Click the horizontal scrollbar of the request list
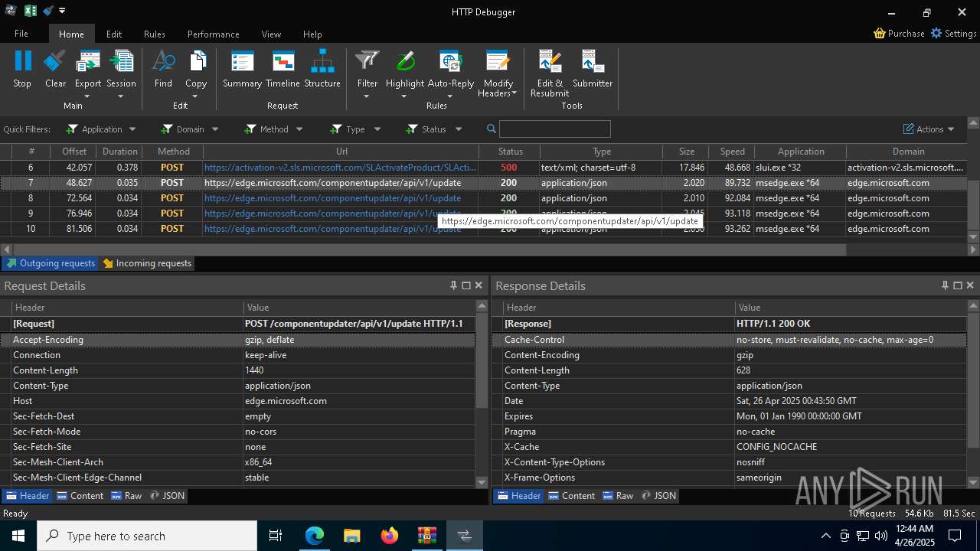Viewport: 980px width, 551px height. point(430,249)
